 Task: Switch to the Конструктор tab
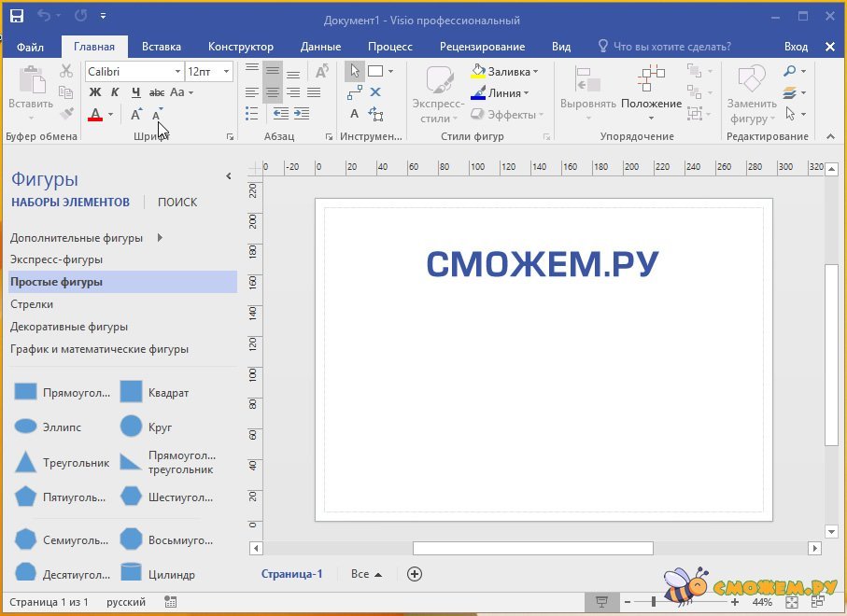click(241, 47)
